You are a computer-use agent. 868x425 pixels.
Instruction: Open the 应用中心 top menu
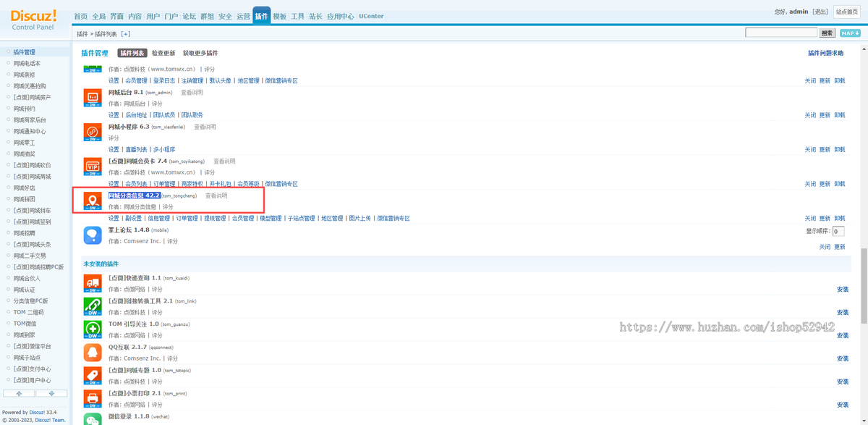coord(340,16)
